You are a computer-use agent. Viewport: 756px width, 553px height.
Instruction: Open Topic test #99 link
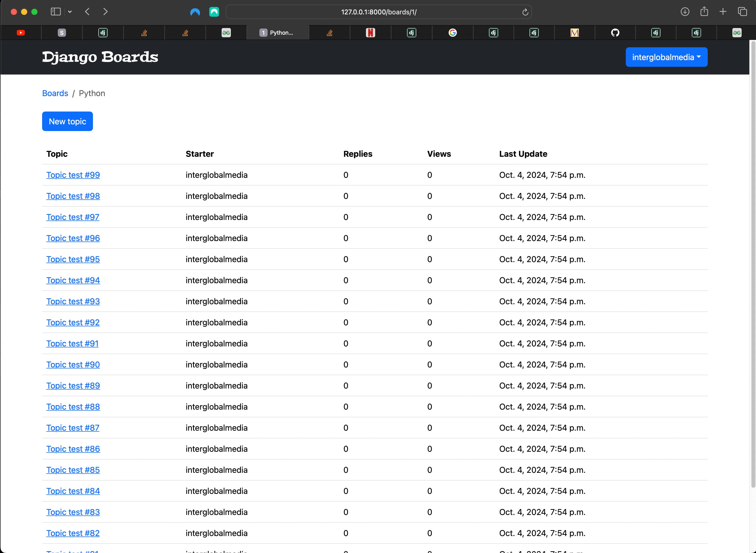pyautogui.click(x=73, y=175)
